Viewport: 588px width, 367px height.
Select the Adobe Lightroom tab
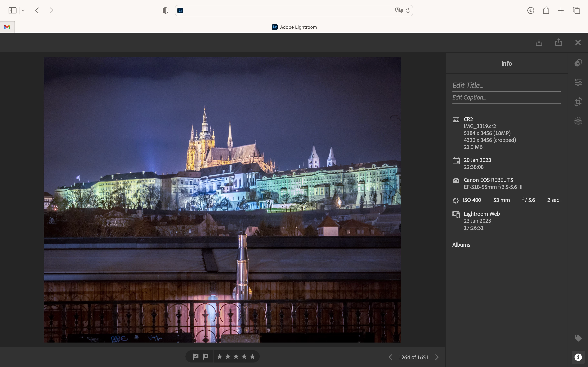pyautogui.click(x=294, y=27)
